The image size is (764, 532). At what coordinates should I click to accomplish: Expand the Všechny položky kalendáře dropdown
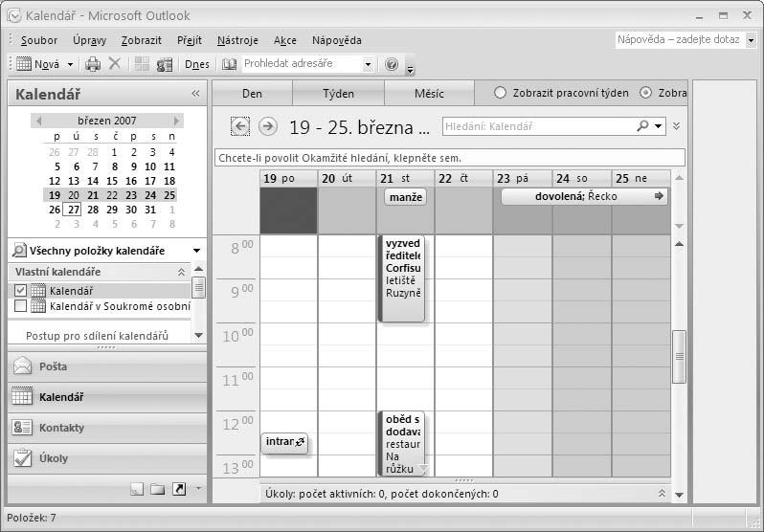pyautogui.click(x=196, y=251)
